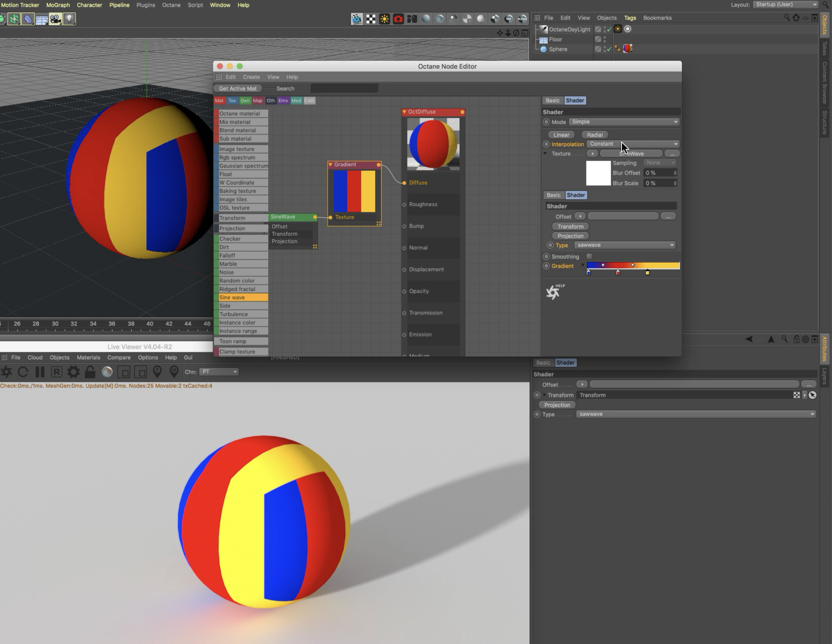
Task: Toggle visibility dots of Floor object
Action: click(x=605, y=39)
